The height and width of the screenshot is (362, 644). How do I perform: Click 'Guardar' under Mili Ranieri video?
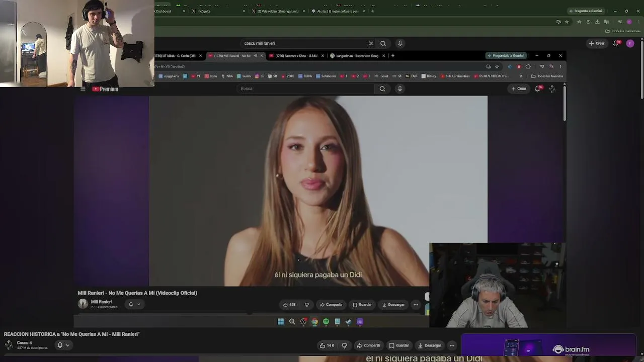point(362,305)
